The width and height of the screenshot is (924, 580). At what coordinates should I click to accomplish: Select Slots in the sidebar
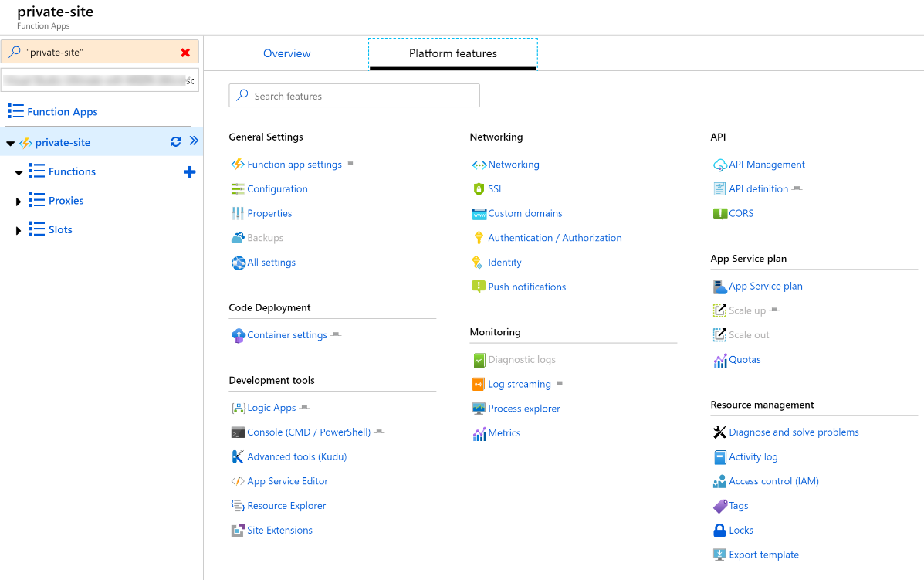[60, 230]
